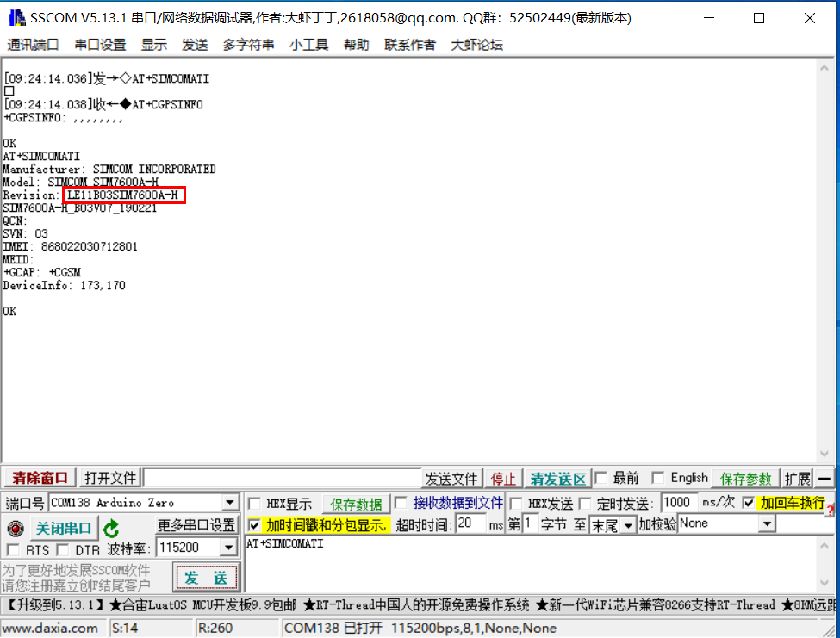Click the DeviceInfo: 173,170 line
The height and width of the screenshot is (638, 840).
click(x=64, y=285)
